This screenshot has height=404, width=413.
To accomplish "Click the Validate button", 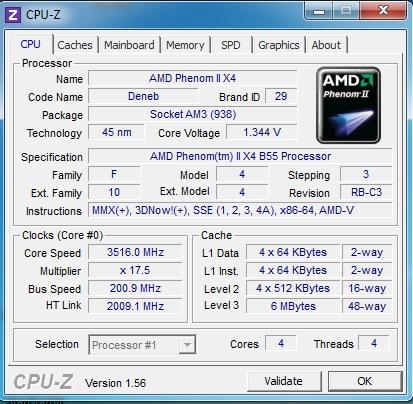I will coord(284,381).
